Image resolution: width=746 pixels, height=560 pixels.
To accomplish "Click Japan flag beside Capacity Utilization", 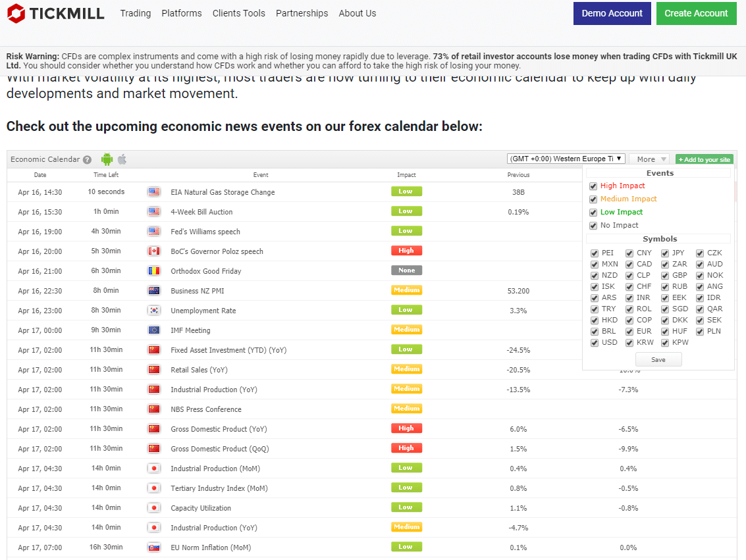I will click(153, 508).
